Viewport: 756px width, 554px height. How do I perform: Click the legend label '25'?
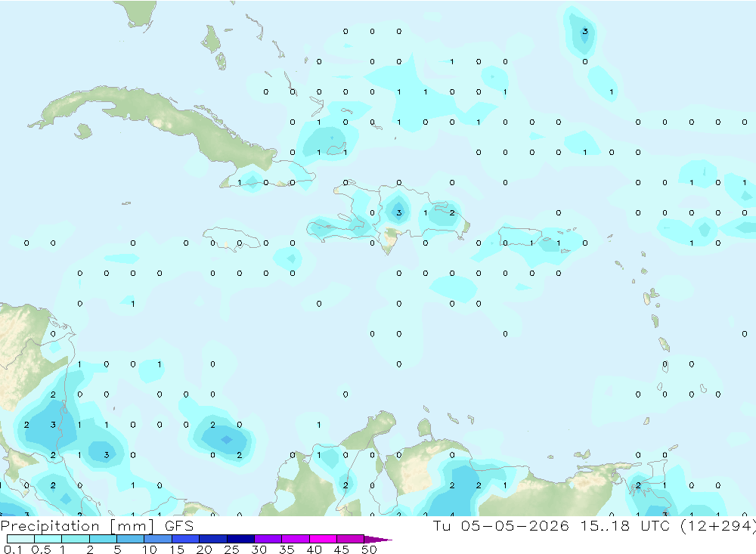pos(231,549)
